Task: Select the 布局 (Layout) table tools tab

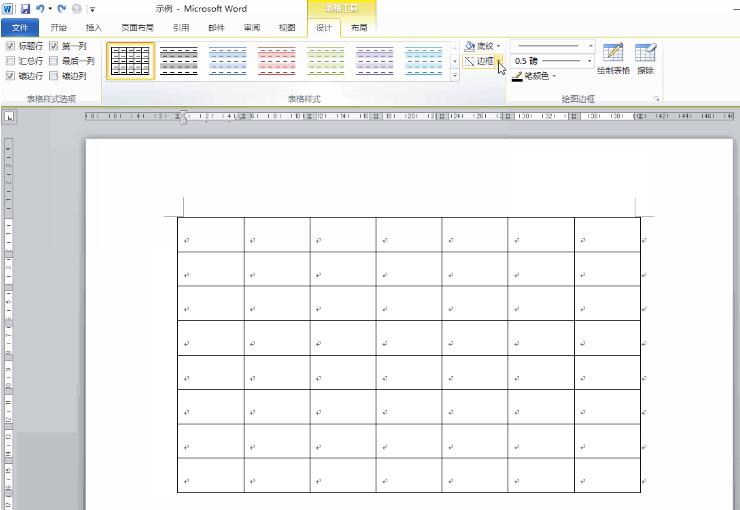Action: (x=359, y=28)
